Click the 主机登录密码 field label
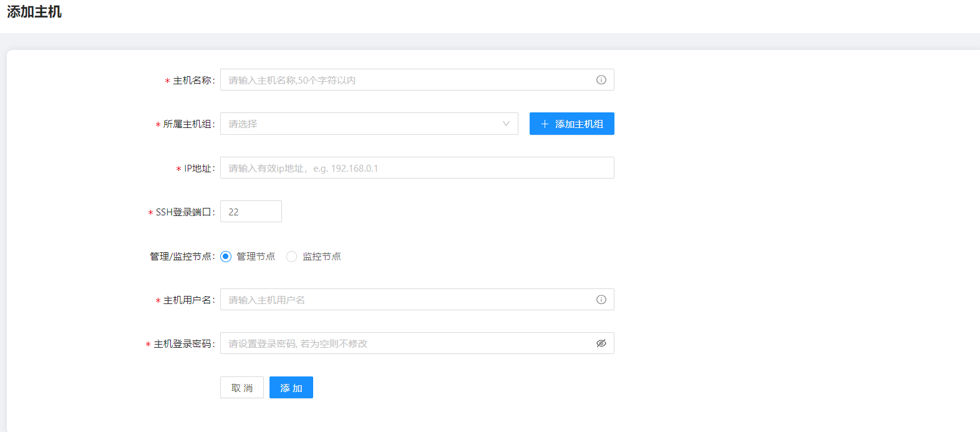This screenshot has width=980, height=432. pyautogui.click(x=183, y=344)
